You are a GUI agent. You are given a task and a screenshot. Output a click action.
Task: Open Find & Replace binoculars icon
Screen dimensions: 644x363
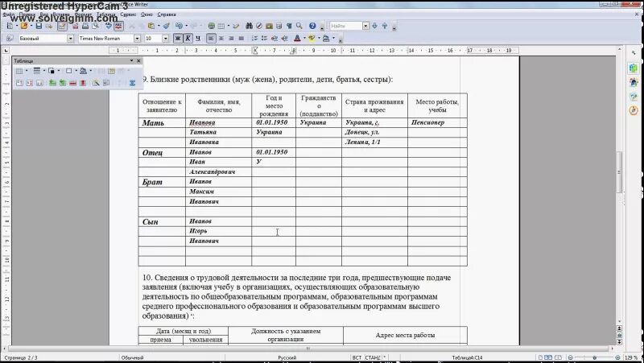[x=249, y=26]
